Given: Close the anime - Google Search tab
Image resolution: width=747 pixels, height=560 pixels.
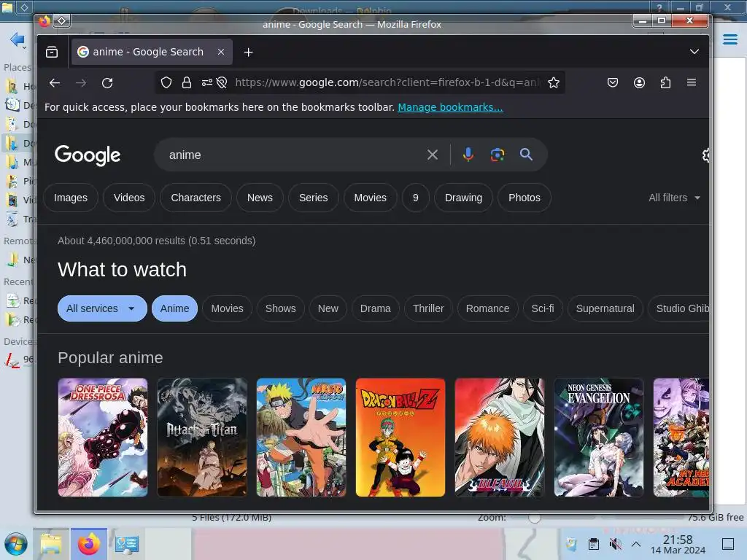Looking at the screenshot, I should pyautogui.click(x=221, y=52).
